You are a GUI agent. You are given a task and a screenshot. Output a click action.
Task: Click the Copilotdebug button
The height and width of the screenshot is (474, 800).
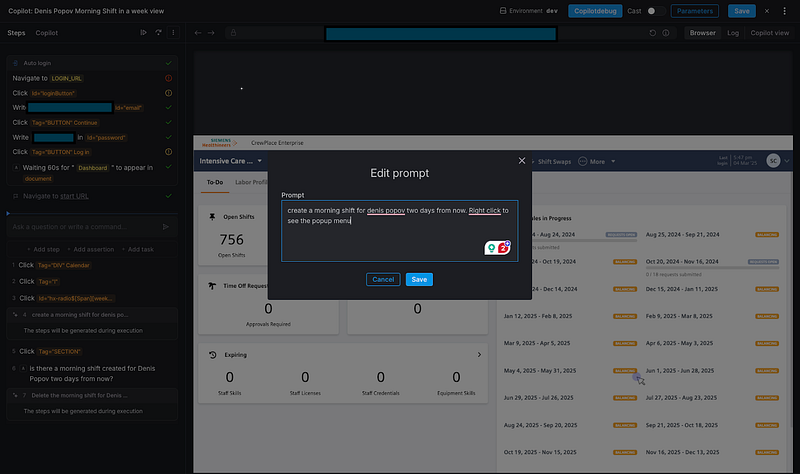pyautogui.click(x=595, y=11)
